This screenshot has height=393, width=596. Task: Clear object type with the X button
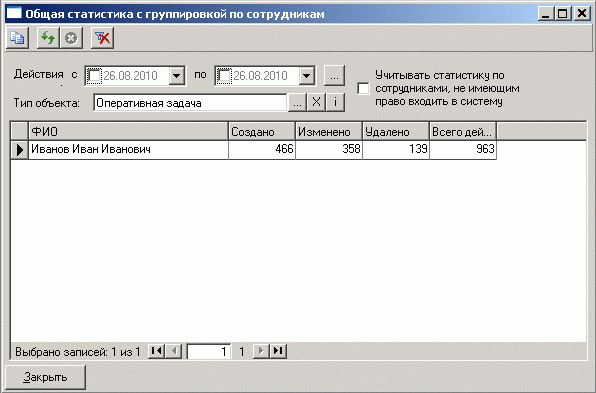pos(316,103)
